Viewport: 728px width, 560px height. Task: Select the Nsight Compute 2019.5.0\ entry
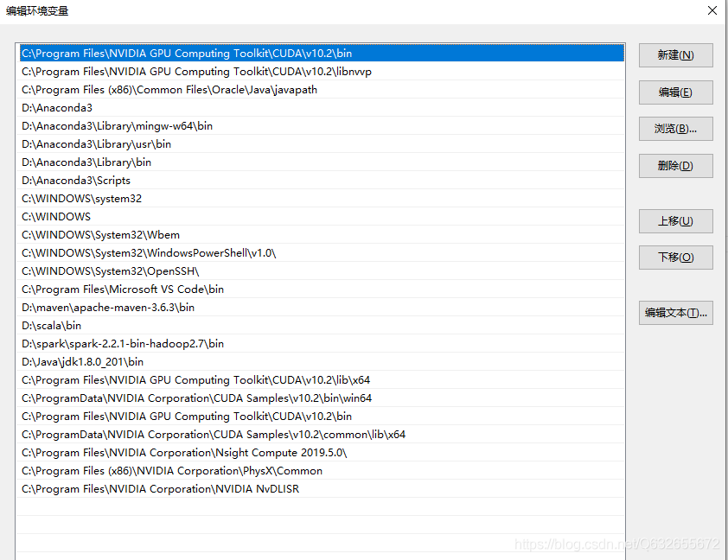[322, 452]
